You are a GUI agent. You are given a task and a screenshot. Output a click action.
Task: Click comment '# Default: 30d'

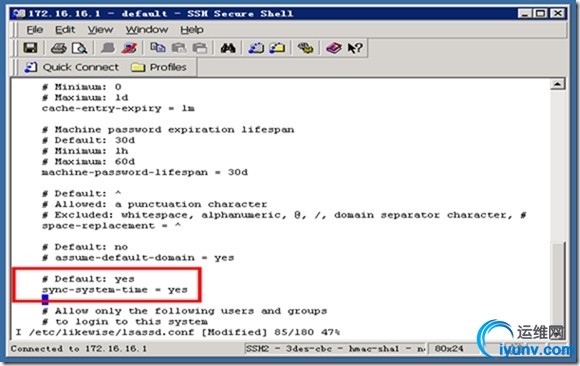pos(88,140)
